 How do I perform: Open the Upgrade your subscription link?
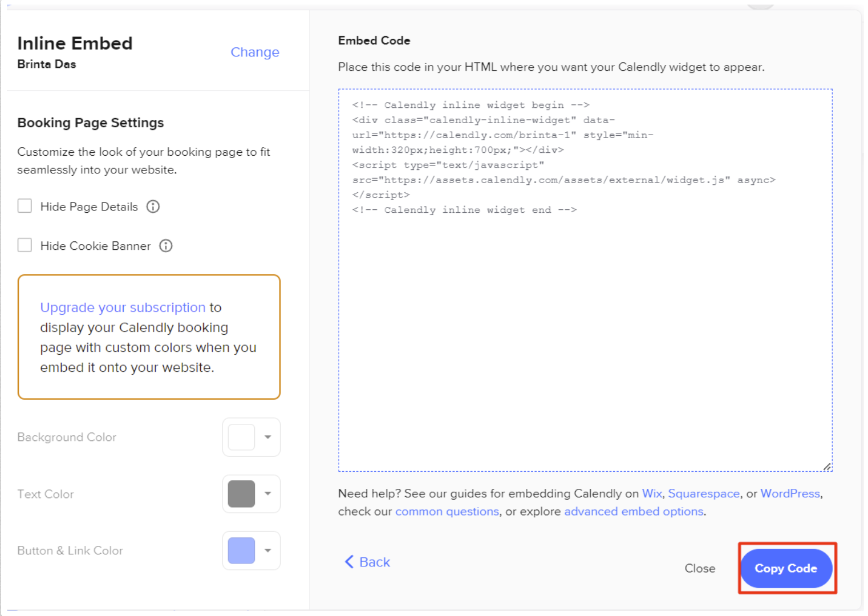click(123, 307)
